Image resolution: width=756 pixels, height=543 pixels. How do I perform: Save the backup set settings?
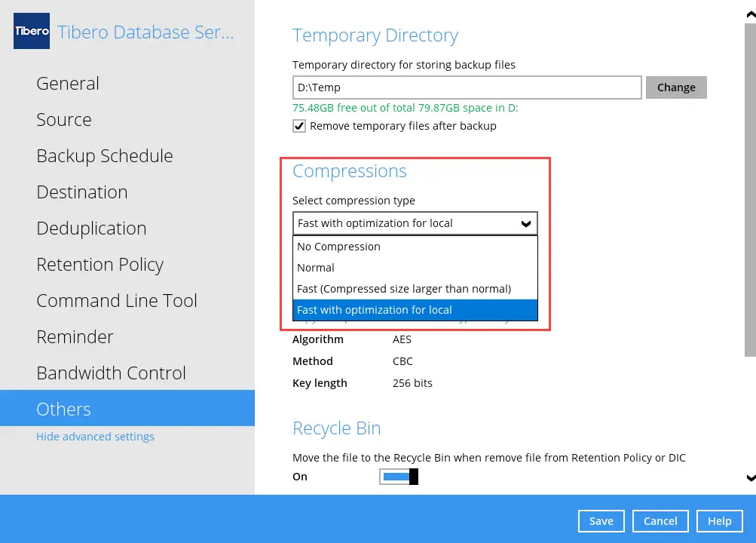[601, 521]
